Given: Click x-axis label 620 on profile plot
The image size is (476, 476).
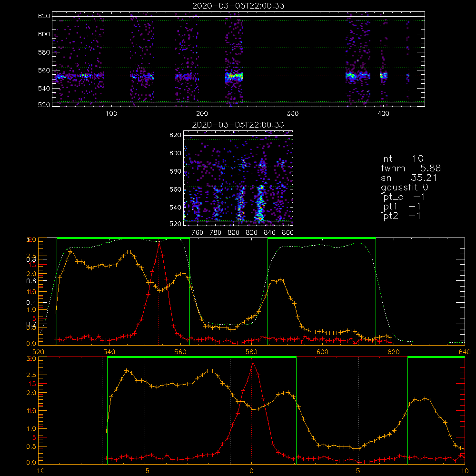Looking at the screenshot, I should click(394, 352).
